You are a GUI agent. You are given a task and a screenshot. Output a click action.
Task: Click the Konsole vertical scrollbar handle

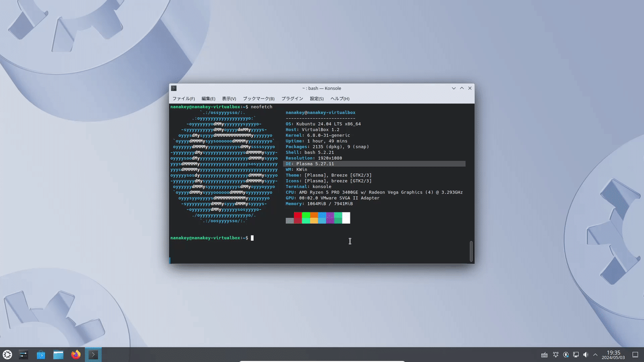pyautogui.click(x=472, y=251)
